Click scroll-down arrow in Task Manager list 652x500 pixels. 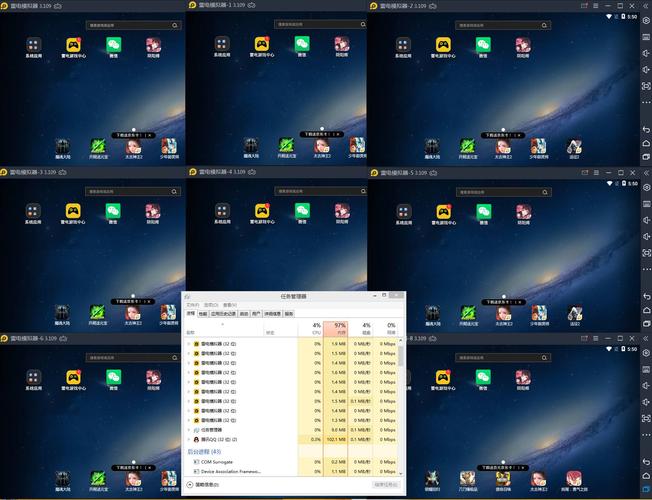pos(401,473)
